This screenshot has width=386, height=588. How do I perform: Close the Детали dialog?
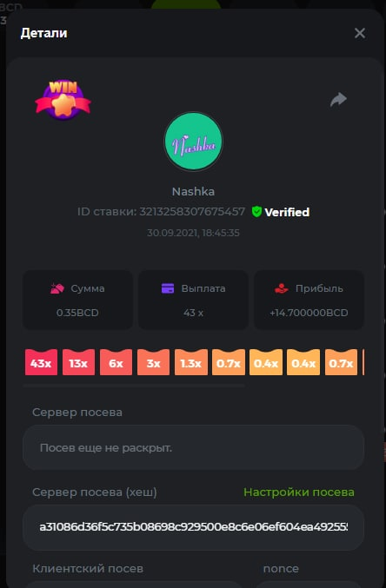coord(360,33)
